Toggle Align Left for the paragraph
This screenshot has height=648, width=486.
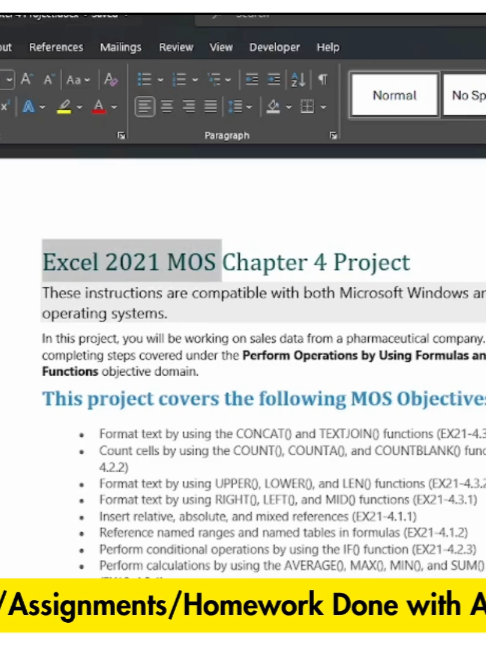click(x=145, y=107)
